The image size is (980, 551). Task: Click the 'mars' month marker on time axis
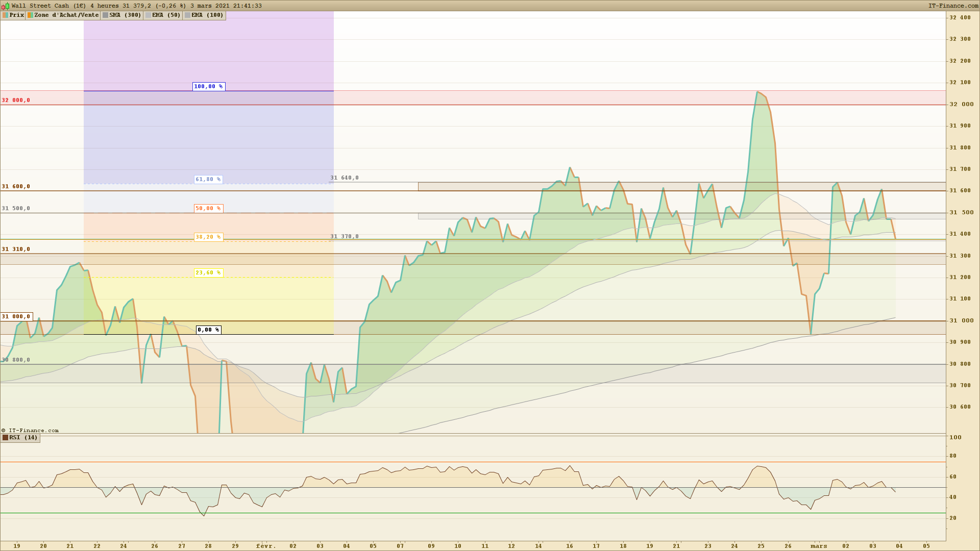tap(819, 546)
